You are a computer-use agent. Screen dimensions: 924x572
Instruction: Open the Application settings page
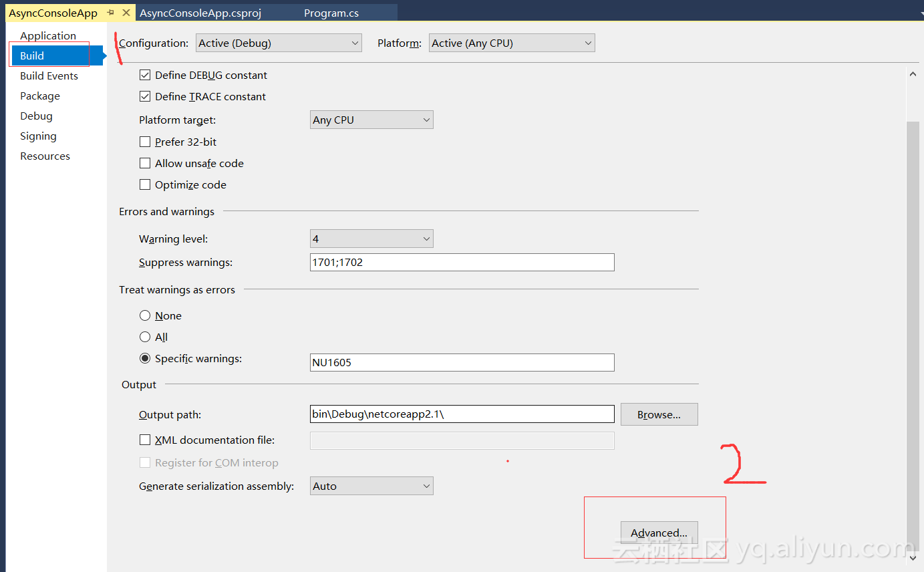[x=48, y=35]
